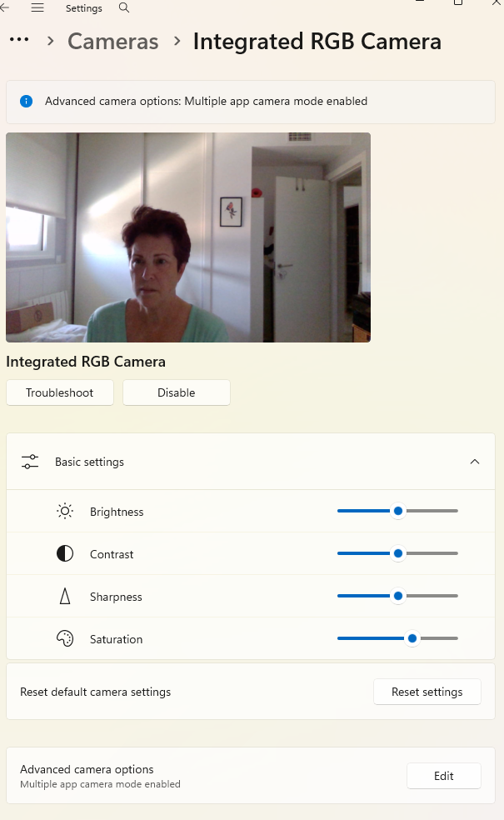
Task: Click the 'Basic settings' label
Action: point(89,462)
